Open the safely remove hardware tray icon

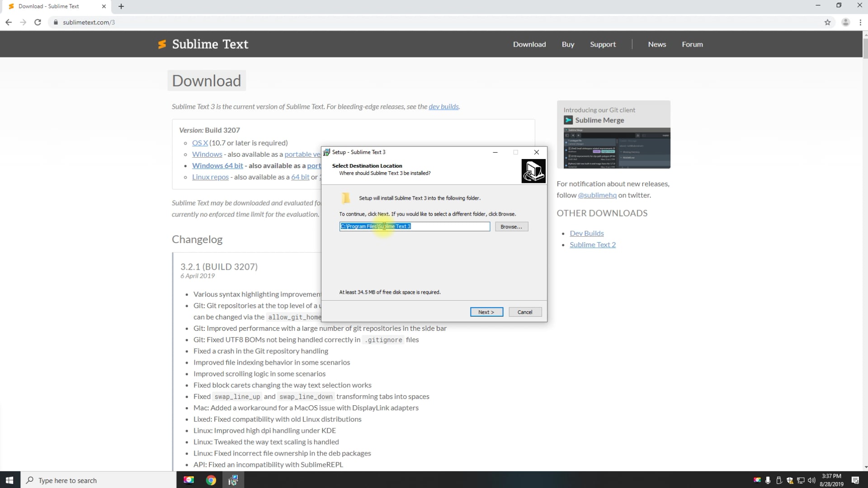pyautogui.click(x=779, y=480)
